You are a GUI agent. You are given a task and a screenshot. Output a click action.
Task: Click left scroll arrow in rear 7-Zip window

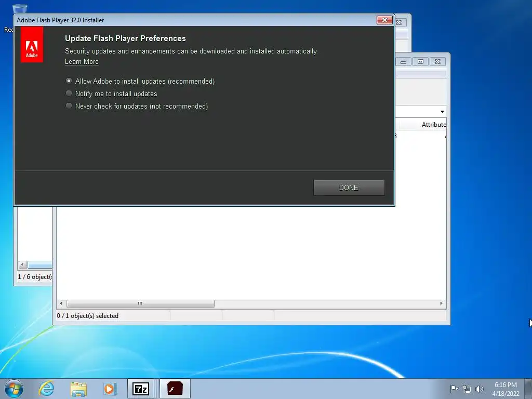point(23,264)
